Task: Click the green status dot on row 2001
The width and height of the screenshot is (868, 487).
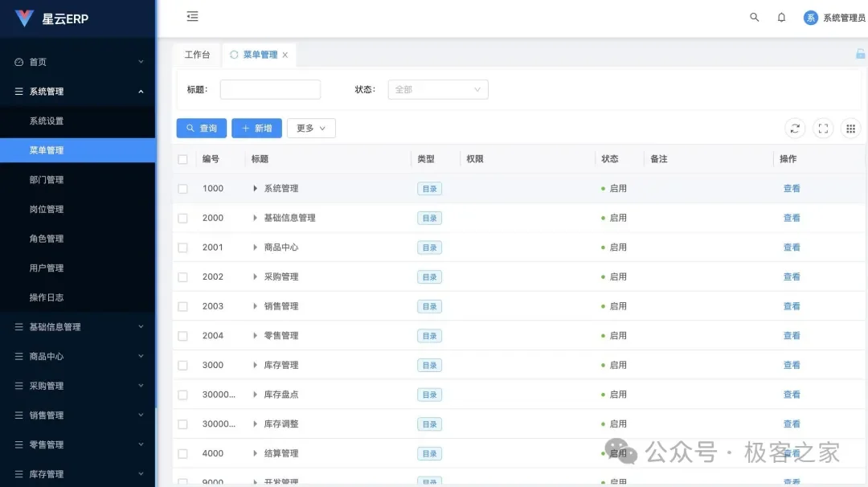Action: (602, 247)
